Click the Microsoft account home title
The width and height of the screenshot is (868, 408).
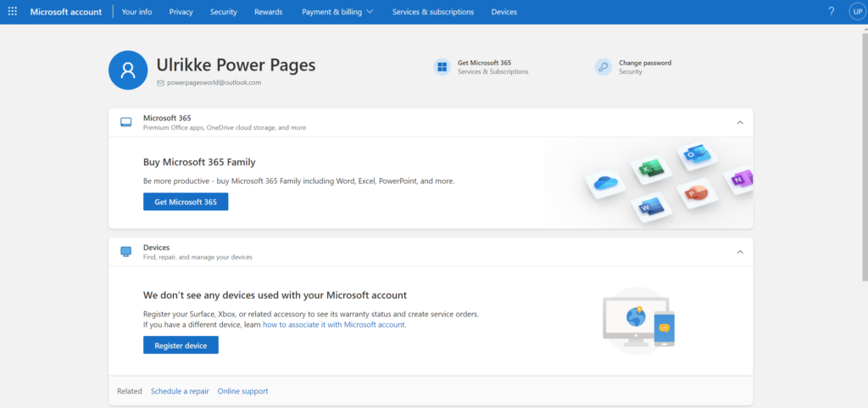pos(66,12)
